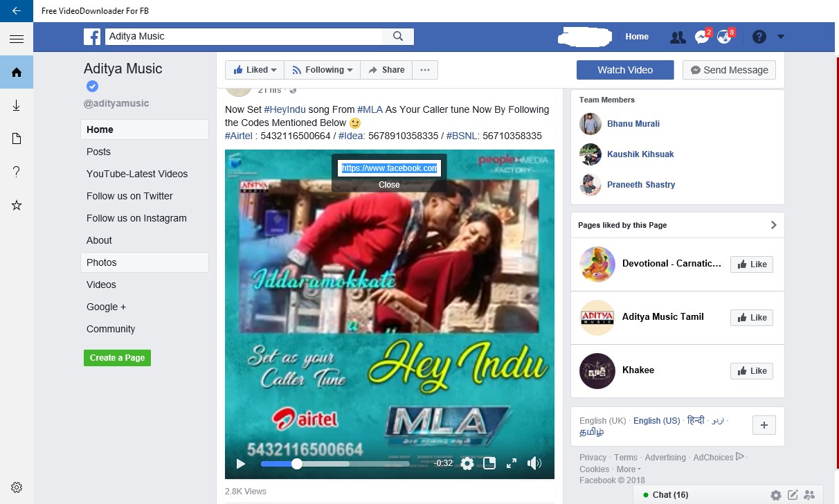Click the Watch Video button
Image resolution: width=839 pixels, height=504 pixels.
point(625,70)
